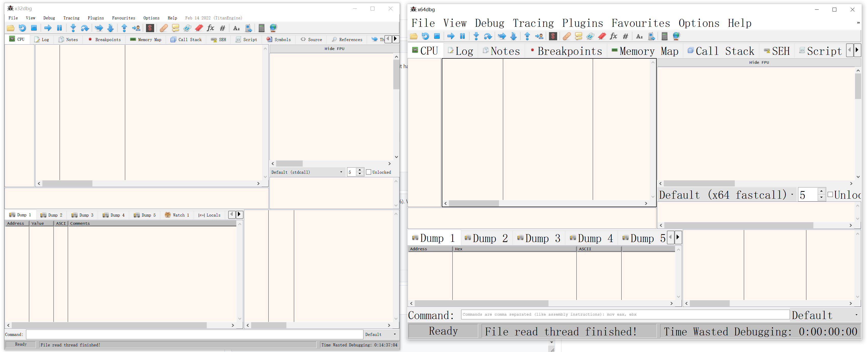
Task: Click the Open file folder icon in x32dbg
Action: 10,28
